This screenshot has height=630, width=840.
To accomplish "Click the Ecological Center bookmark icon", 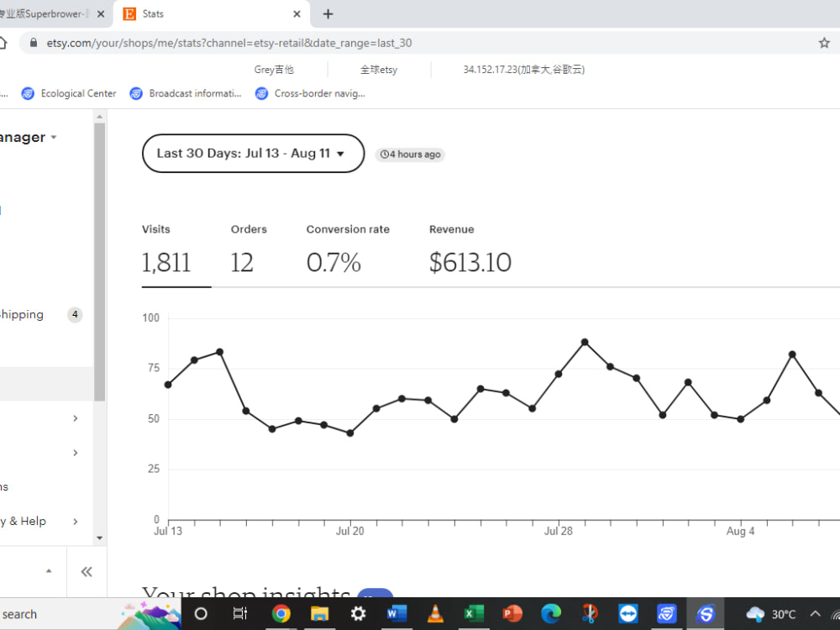I will [28, 94].
